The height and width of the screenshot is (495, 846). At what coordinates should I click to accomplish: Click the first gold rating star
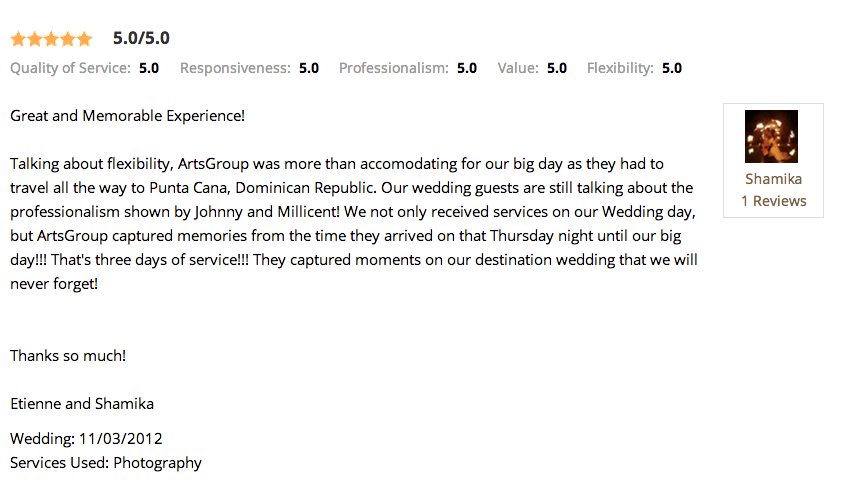coord(18,39)
